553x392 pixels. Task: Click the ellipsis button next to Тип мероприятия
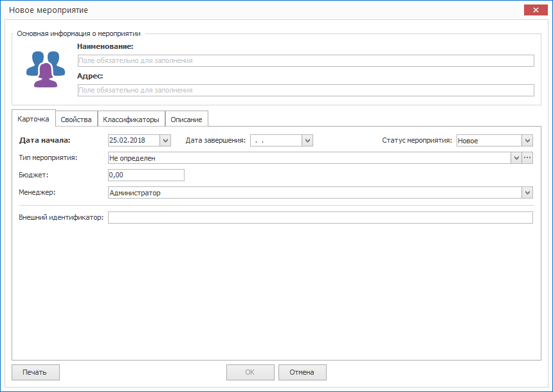click(x=527, y=158)
